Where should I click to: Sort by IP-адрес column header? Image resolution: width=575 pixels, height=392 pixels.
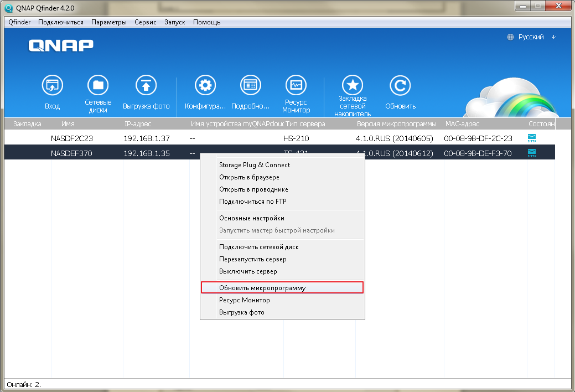click(x=138, y=124)
